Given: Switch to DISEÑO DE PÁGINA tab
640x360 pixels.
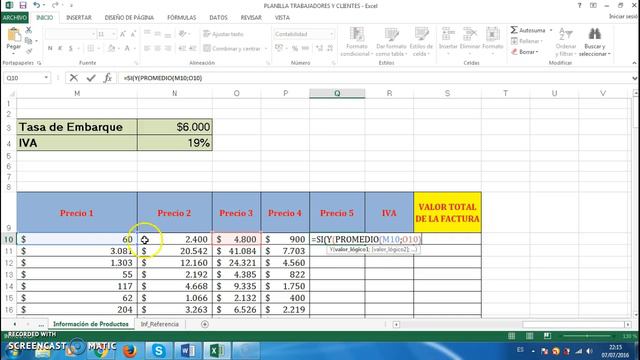Looking at the screenshot, I should [x=129, y=18].
